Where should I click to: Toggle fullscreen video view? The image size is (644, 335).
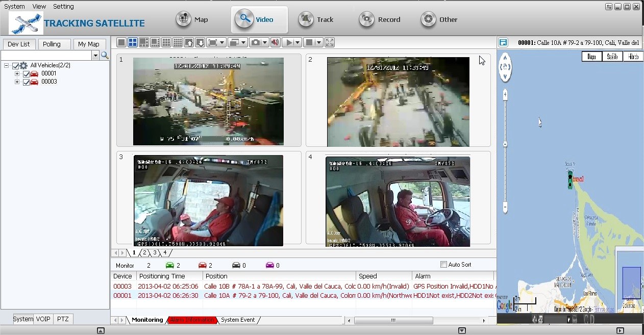pyautogui.click(x=330, y=42)
